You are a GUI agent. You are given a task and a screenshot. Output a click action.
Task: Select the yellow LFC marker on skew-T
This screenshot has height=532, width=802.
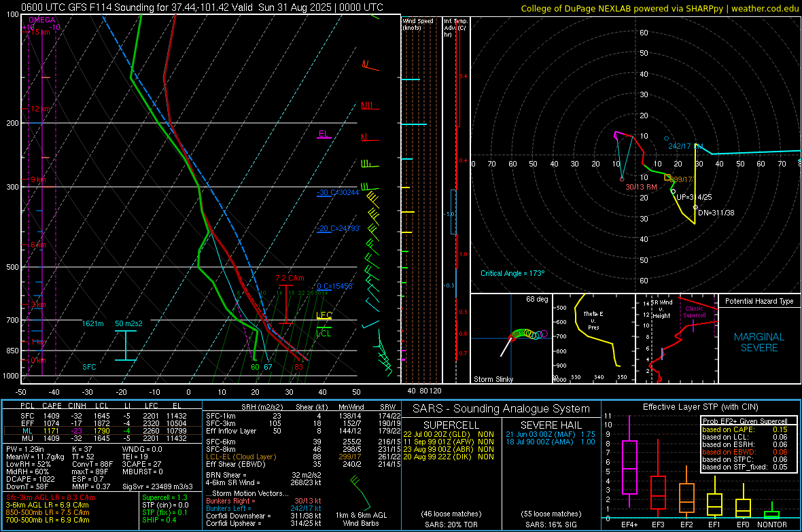324,316
